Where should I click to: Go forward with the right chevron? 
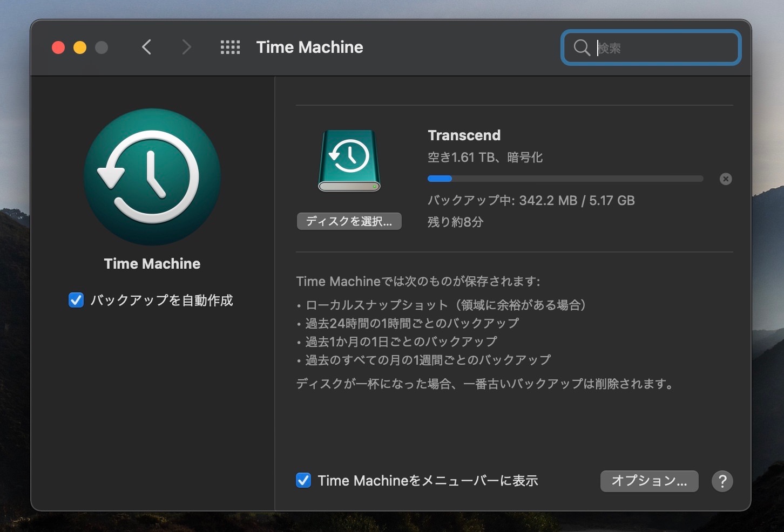coord(186,47)
